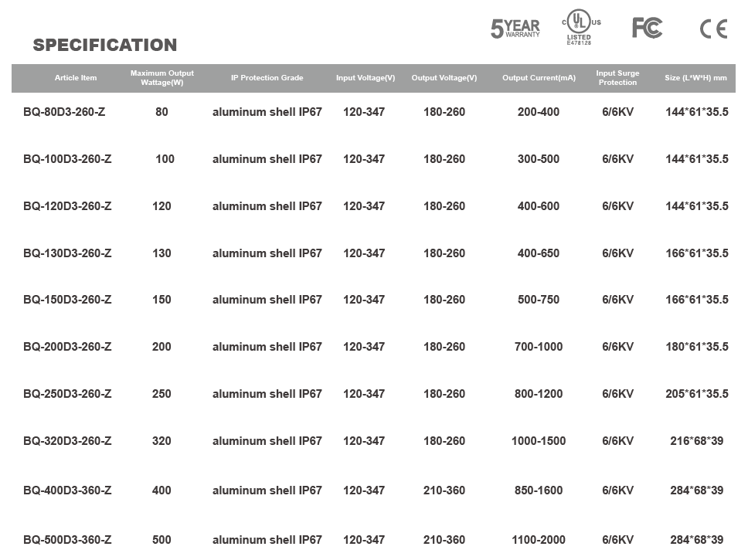
Task: Click the IP Protection Grade column header
Action: [267, 78]
